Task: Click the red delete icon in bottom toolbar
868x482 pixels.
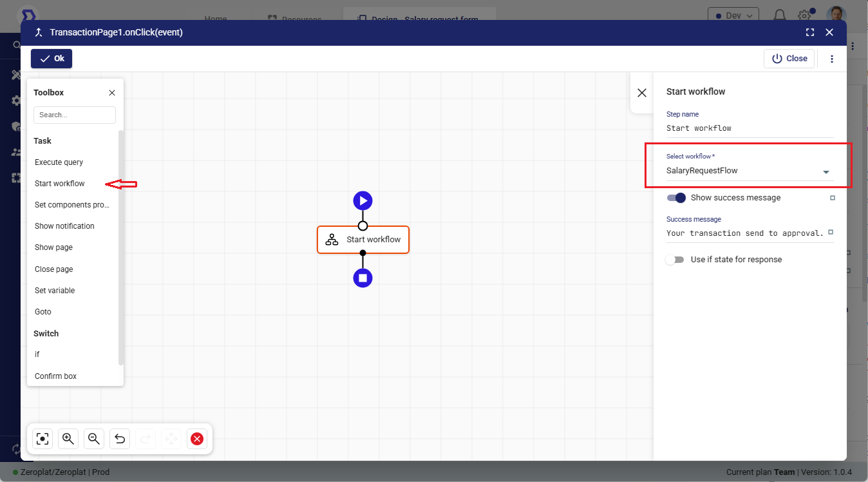Action: click(x=197, y=439)
